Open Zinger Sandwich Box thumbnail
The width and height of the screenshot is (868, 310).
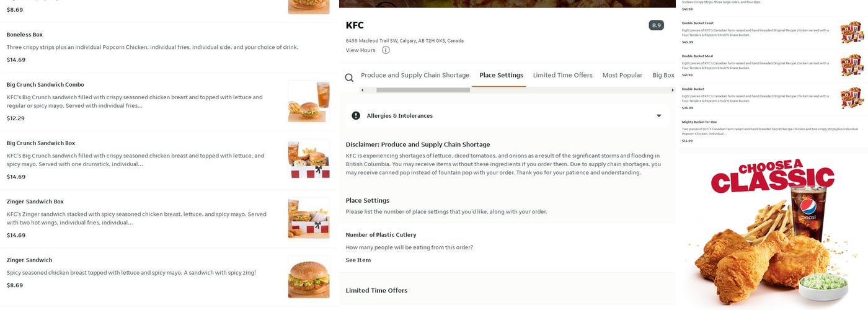(309, 218)
